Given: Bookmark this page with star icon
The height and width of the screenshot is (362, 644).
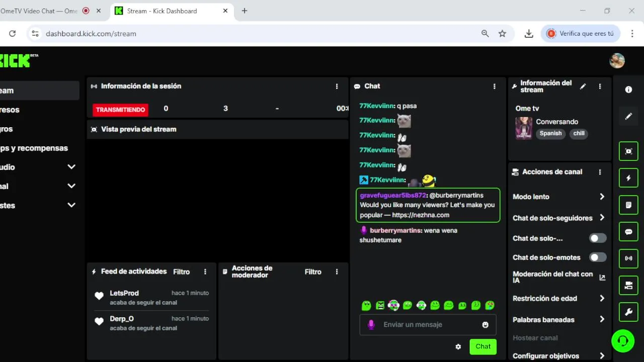Looking at the screenshot, I should [x=502, y=34].
